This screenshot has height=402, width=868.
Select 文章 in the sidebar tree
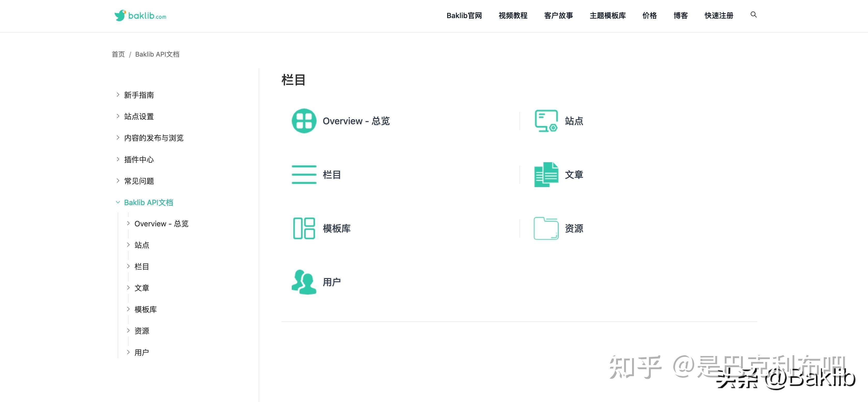(x=141, y=288)
